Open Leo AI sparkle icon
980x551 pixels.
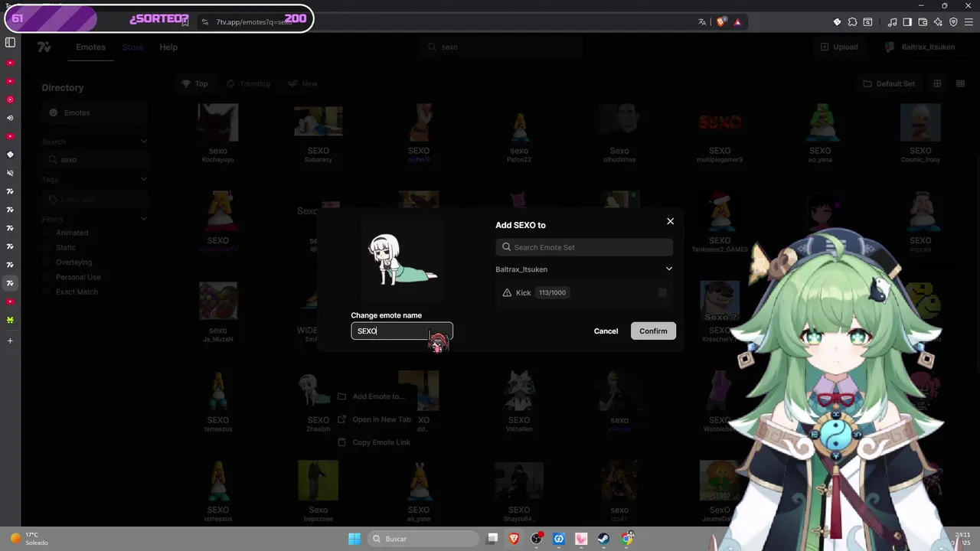[938, 22]
